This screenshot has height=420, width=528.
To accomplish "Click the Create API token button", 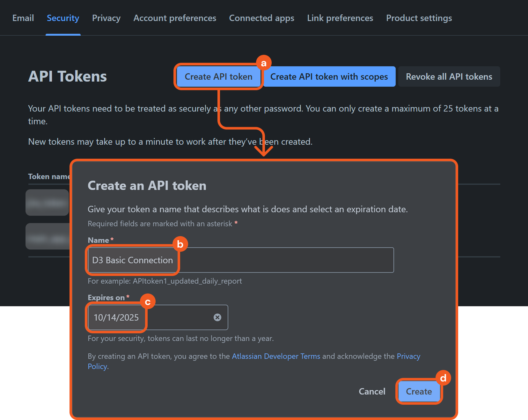I will pos(218,77).
